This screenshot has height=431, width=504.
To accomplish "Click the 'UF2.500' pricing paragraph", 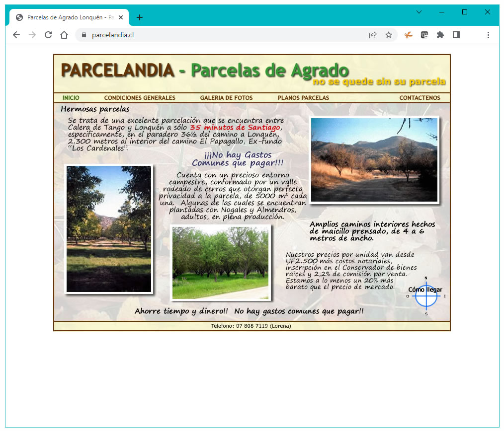I will click(x=351, y=271).
